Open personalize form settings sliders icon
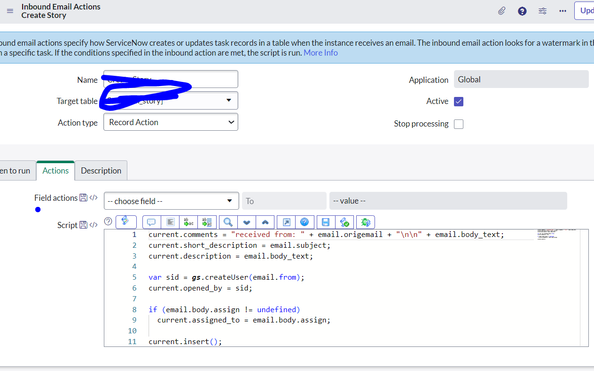594x371 pixels. [542, 11]
